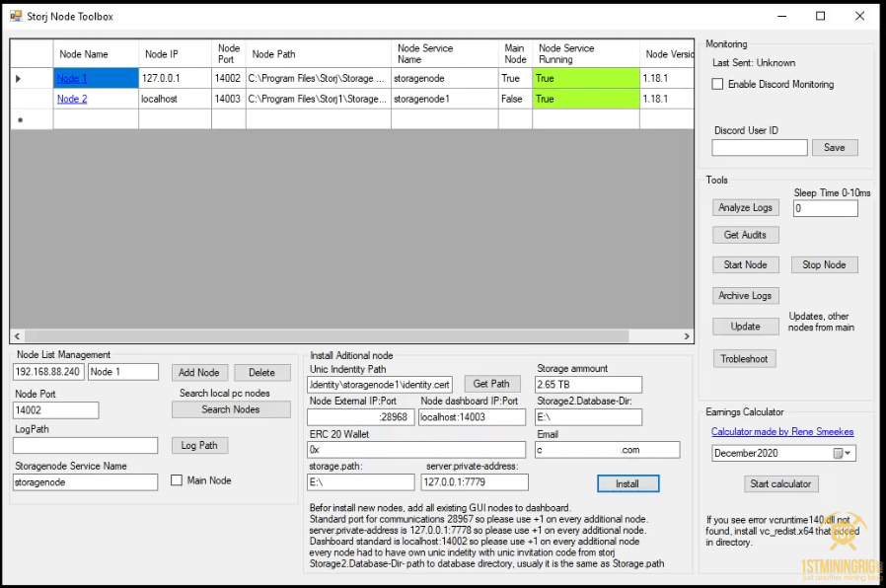Select the Node 2 row header
886x588 pixels.
[x=32, y=99]
